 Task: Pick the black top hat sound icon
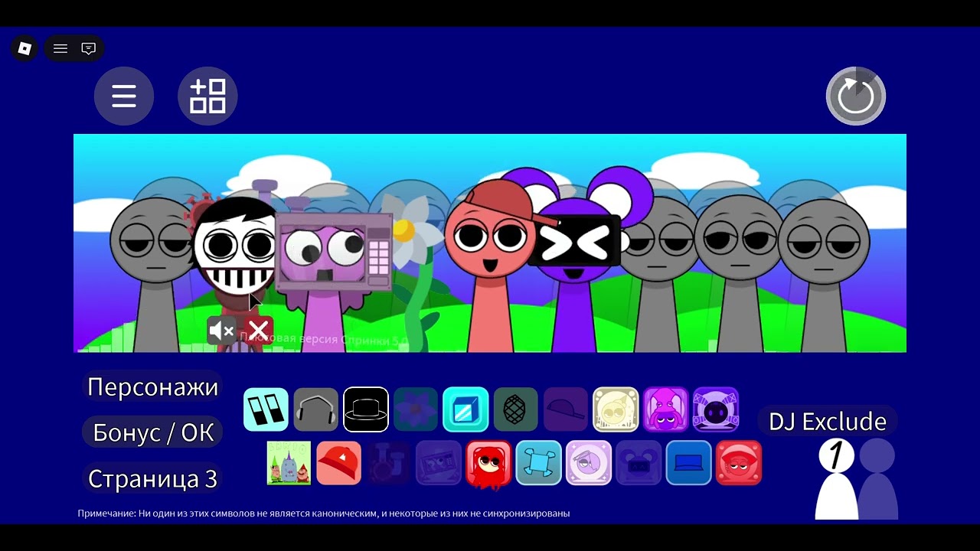(x=366, y=409)
